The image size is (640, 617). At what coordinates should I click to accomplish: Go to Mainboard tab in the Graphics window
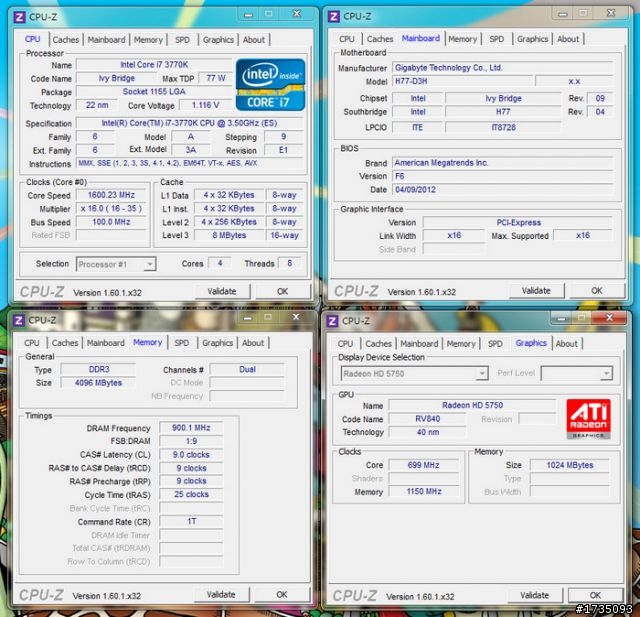(419, 344)
